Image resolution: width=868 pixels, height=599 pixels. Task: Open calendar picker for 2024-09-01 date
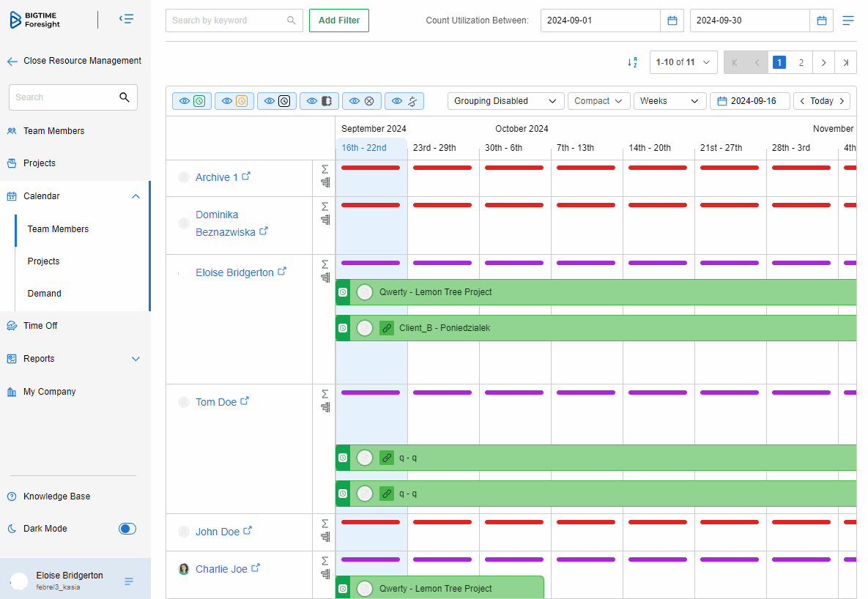point(672,21)
